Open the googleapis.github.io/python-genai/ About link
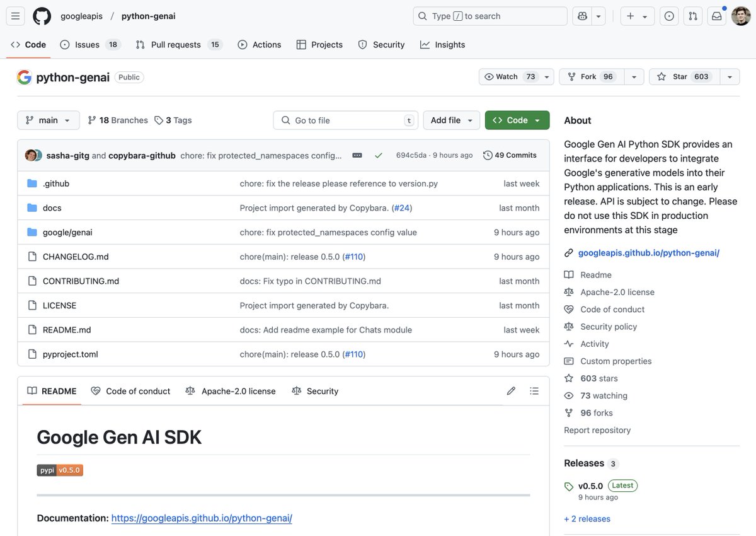Viewport: 756px width, 536px height. coord(648,253)
